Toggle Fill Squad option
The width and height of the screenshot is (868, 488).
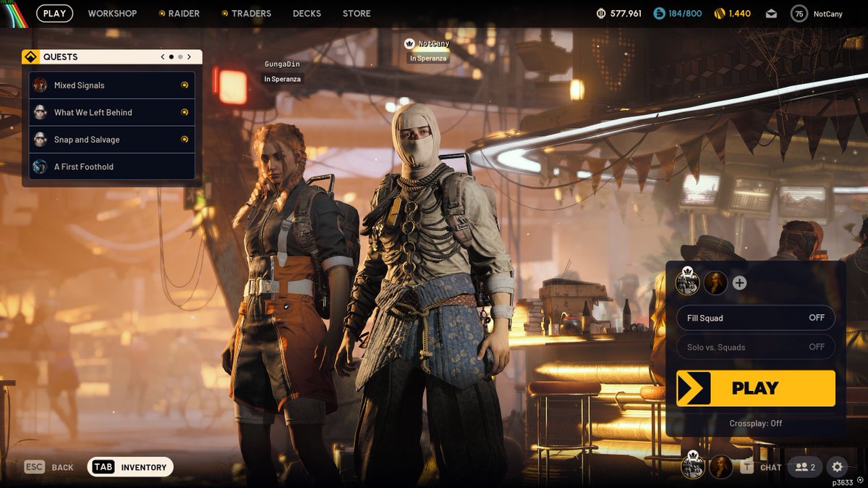coord(756,318)
